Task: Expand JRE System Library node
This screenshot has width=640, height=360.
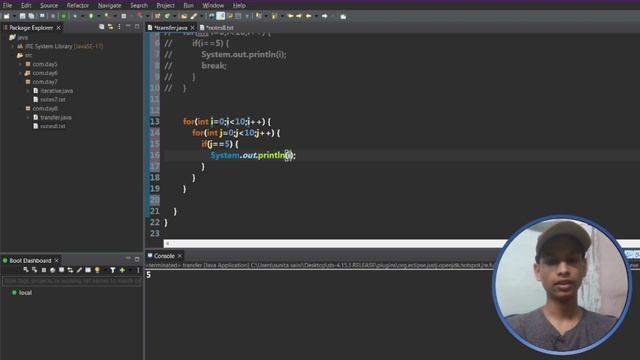Action: pyautogui.click(x=12, y=46)
